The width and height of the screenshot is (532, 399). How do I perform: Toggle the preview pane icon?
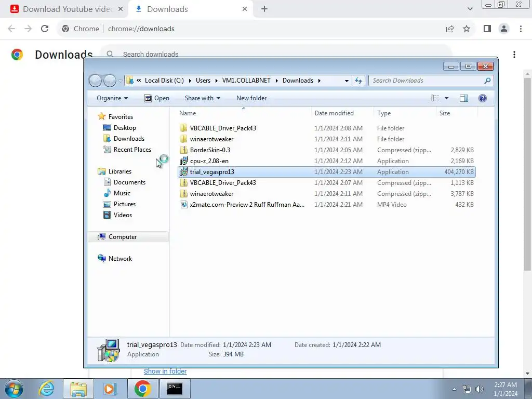click(x=464, y=98)
